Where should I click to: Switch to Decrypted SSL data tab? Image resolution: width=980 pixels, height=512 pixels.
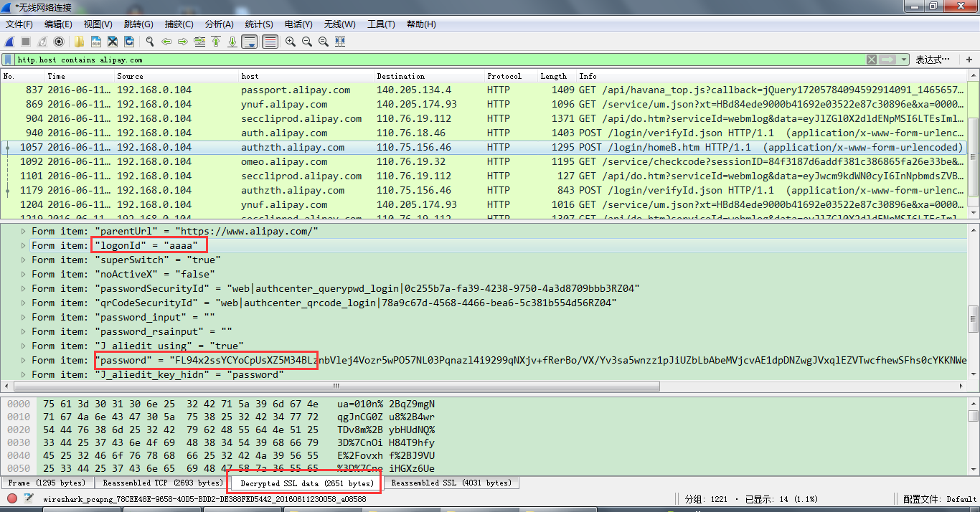306,483
